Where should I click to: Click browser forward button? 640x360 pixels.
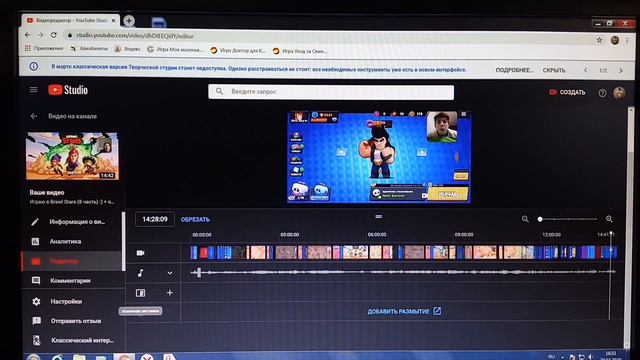click(x=40, y=35)
